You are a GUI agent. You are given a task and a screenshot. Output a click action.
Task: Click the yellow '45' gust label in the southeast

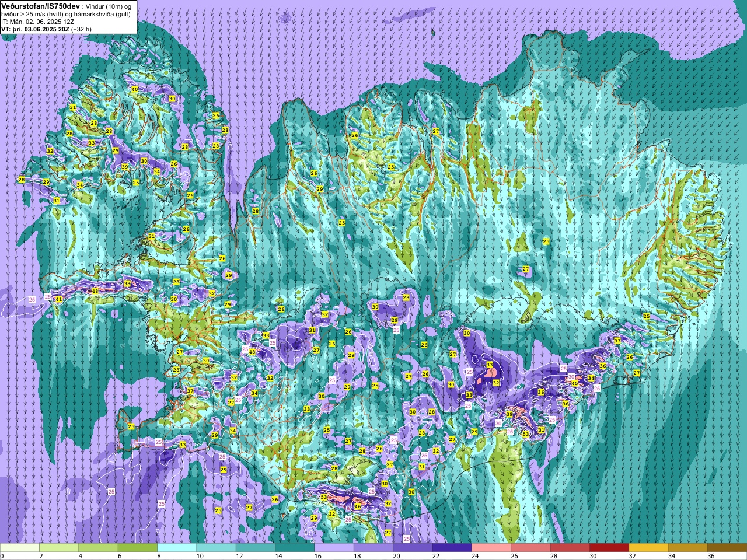coord(575,383)
